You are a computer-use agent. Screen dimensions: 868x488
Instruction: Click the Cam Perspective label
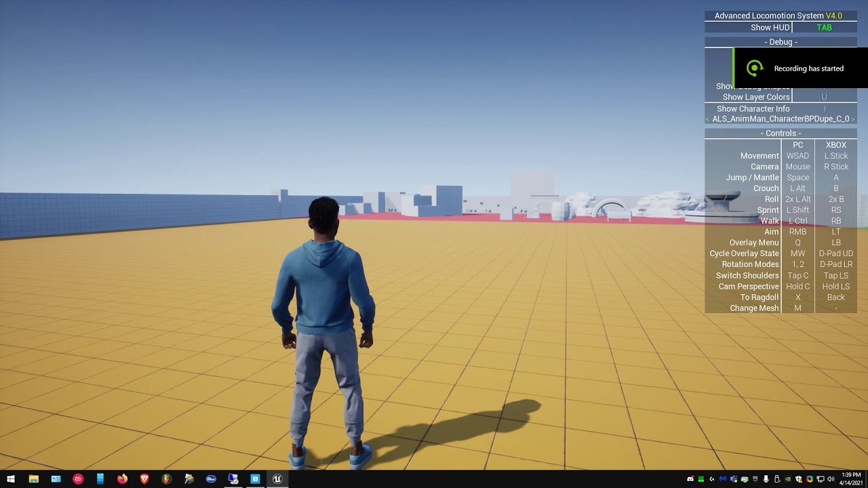click(x=749, y=287)
